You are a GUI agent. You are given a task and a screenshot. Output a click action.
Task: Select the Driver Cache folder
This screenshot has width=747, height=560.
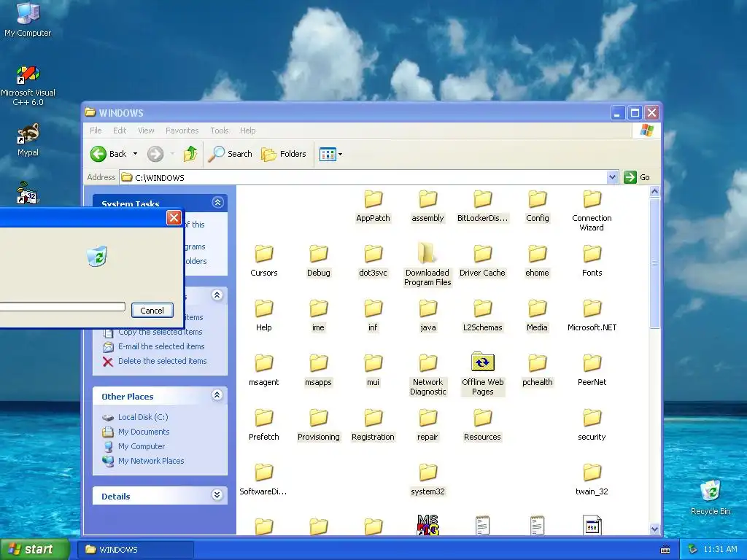(x=482, y=261)
